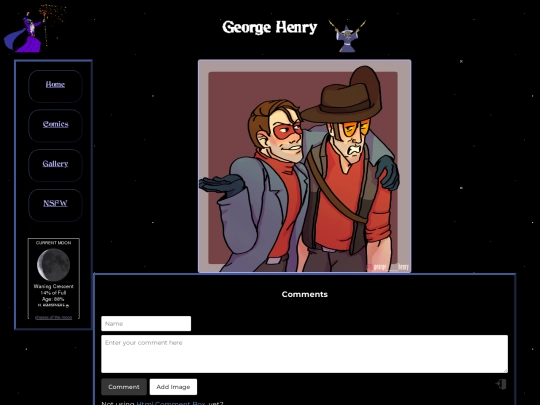Open the Home navigation link
Image resolution: width=540 pixels, height=405 pixels.
(55, 84)
